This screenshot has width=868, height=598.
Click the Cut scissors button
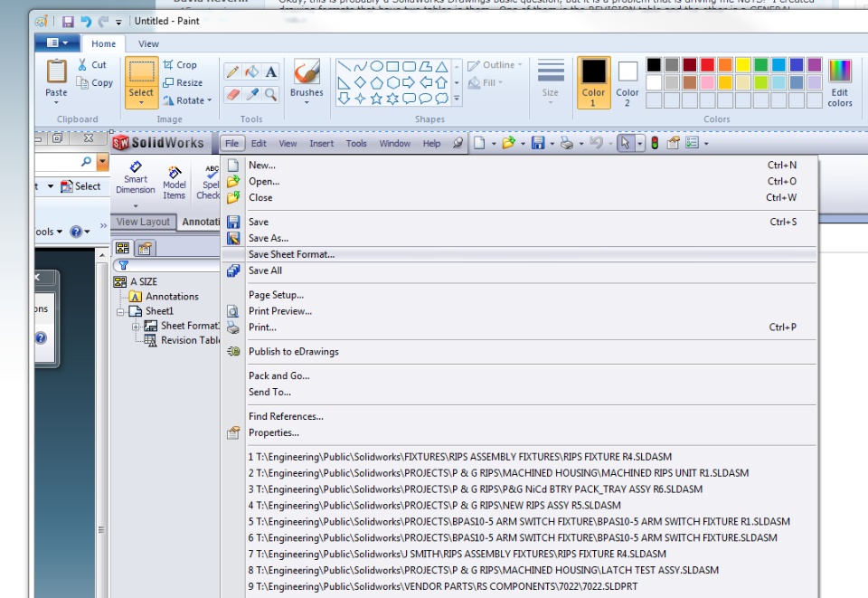[x=91, y=65]
